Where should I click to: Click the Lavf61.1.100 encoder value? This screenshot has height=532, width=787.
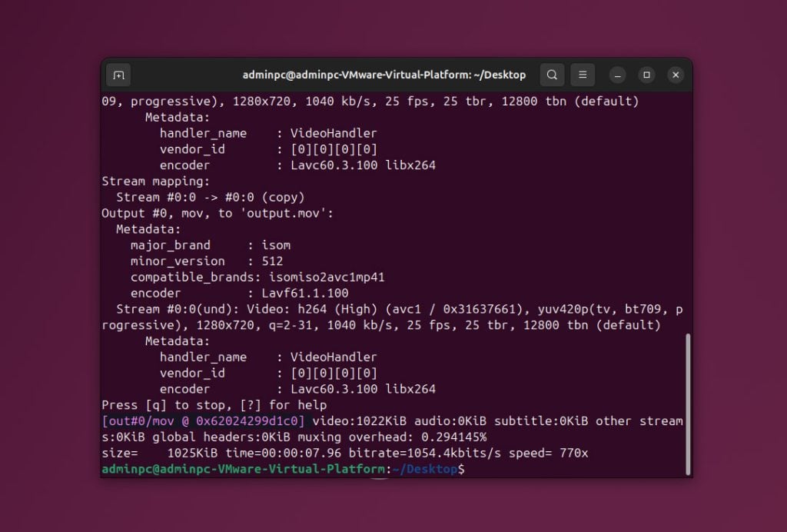(305, 293)
